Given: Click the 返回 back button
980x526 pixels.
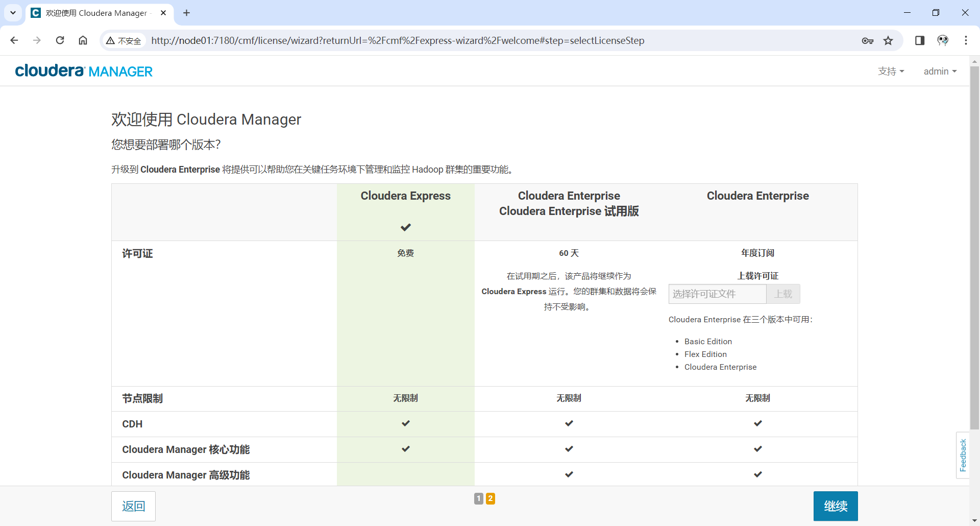Looking at the screenshot, I should [x=133, y=506].
